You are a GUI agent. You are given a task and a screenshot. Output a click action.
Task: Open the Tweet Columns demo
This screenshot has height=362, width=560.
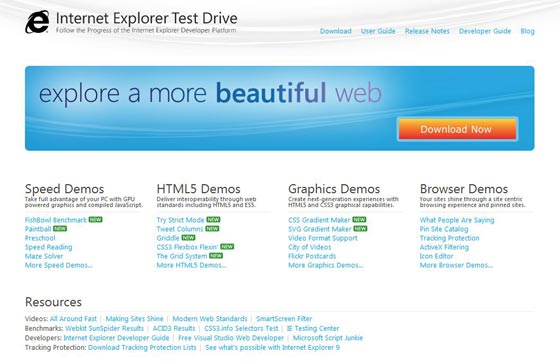point(180,229)
